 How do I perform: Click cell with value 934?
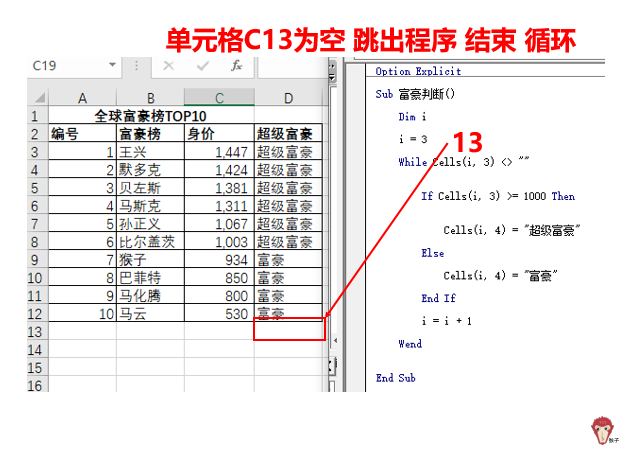pos(219,260)
